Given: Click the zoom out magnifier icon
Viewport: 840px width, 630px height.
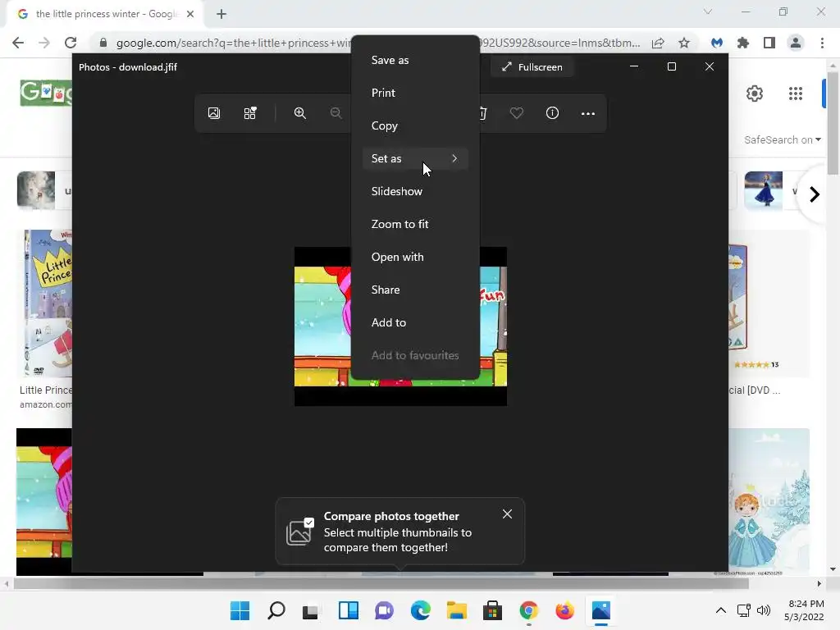Looking at the screenshot, I should 336,113.
